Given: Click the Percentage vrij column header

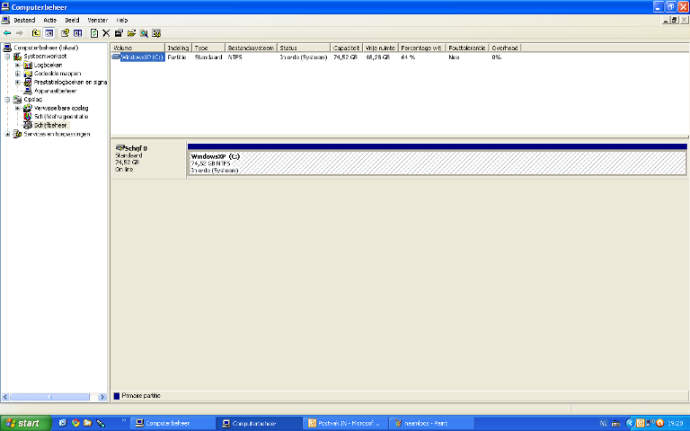Looking at the screenshot, I should click(422, 48).
